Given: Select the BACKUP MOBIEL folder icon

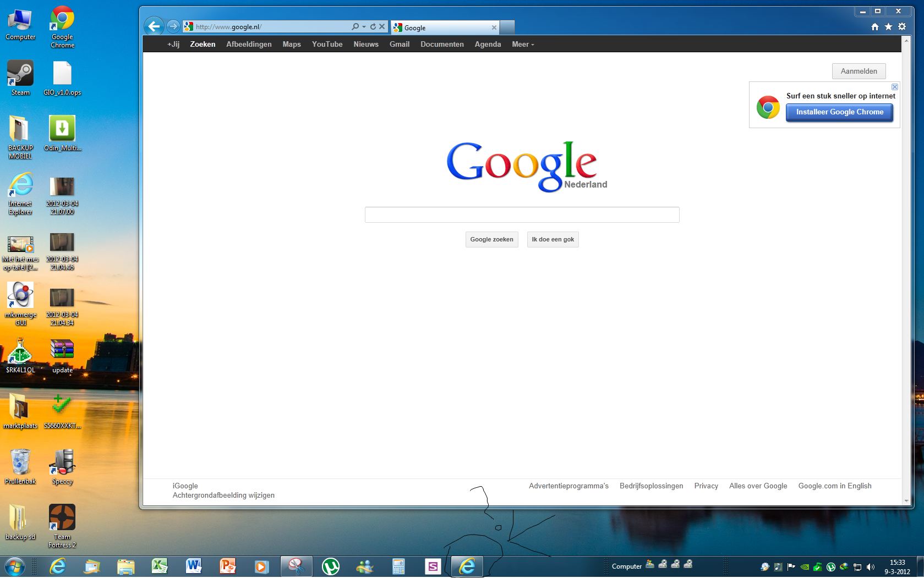Looking at the screenshot, I should (x=20, y=137).
